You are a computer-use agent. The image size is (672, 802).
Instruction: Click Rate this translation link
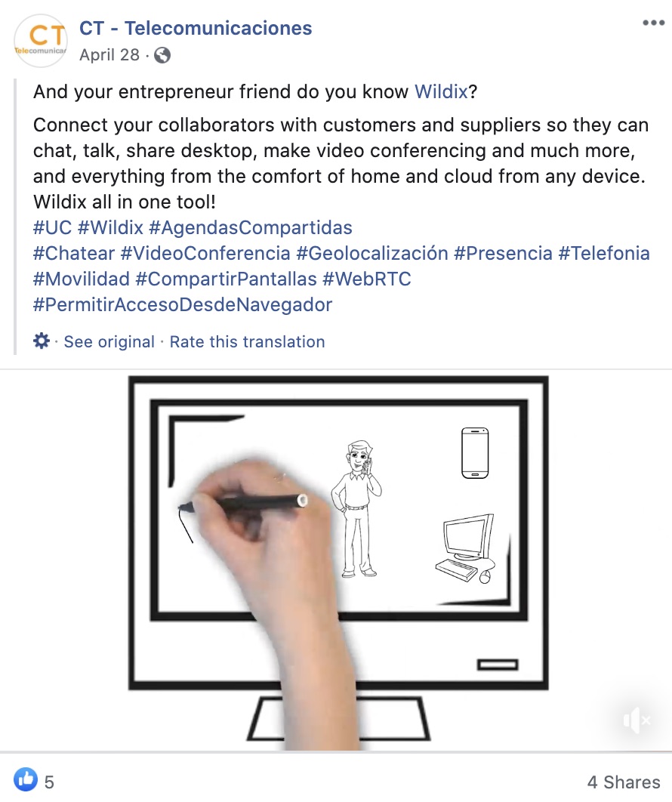[247, 341]
